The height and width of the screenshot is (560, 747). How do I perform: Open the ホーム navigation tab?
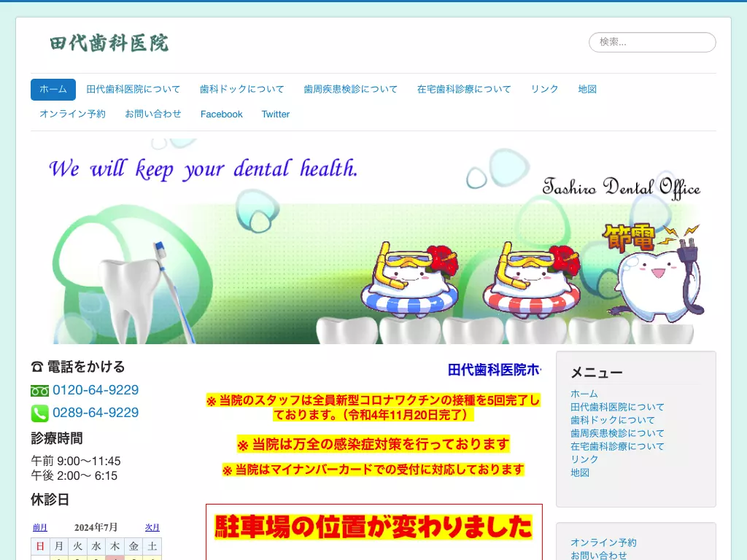pos(53,90)
